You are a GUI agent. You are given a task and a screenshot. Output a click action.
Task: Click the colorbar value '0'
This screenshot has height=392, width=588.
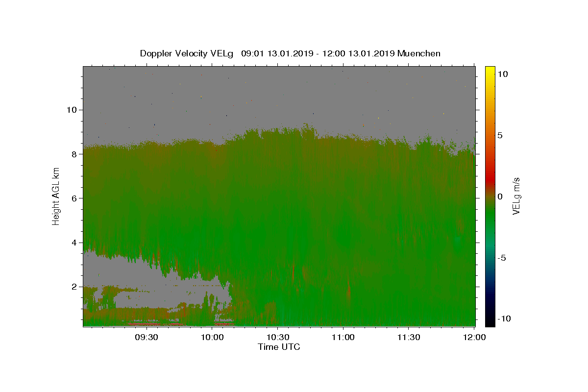500,196
